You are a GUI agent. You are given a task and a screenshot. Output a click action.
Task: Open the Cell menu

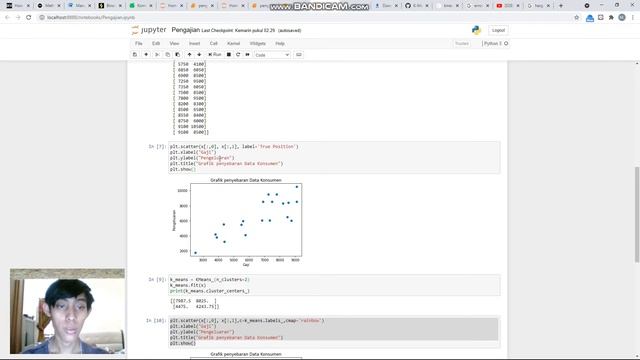(213, 43)
